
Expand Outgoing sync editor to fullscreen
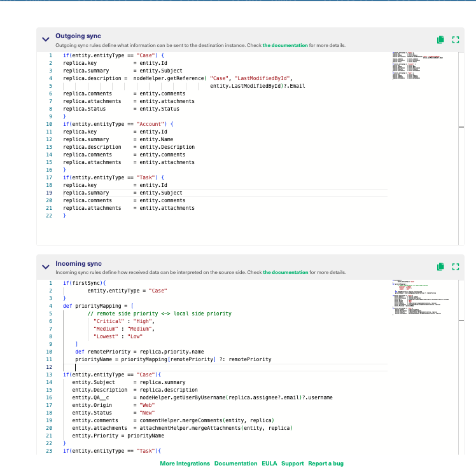(x=456, y=39)
